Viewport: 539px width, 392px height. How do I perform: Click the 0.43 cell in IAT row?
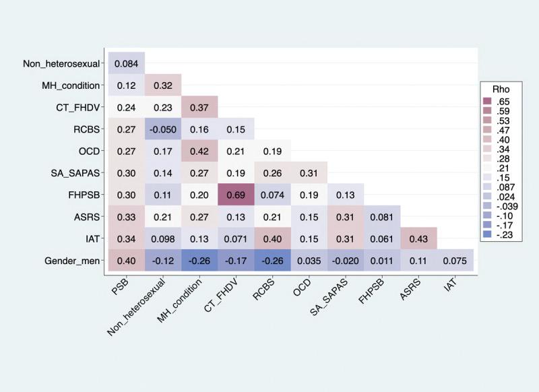point(418,238)
